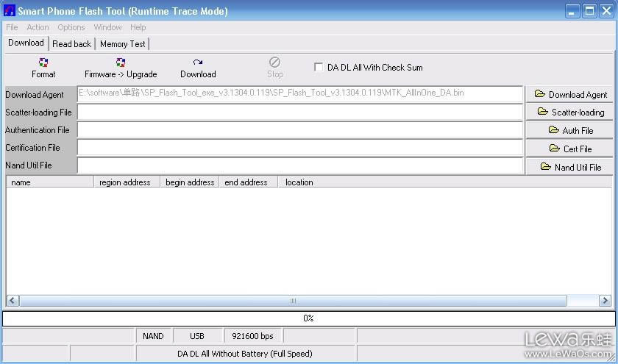Open the Action menu
This screenshot has width=618, height=364.
click(x=38, y=27)
